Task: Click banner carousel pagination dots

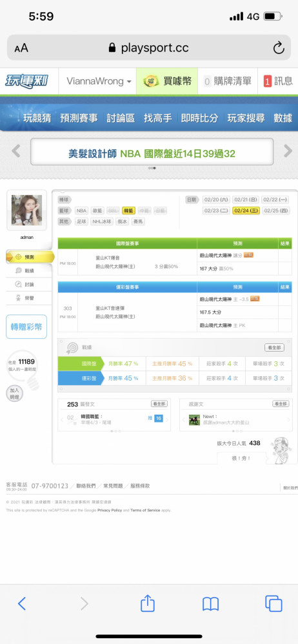Action: point(152,168)
